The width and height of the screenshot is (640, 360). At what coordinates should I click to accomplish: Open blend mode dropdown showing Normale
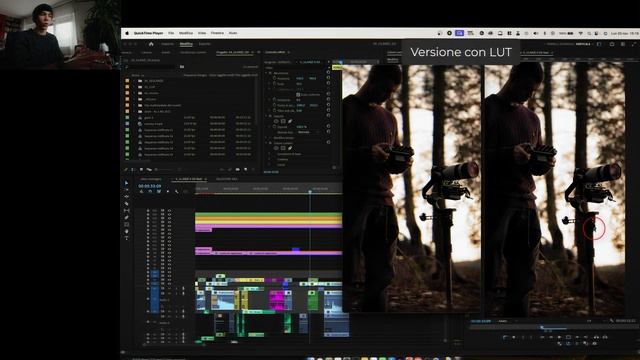tap(309, 132)
